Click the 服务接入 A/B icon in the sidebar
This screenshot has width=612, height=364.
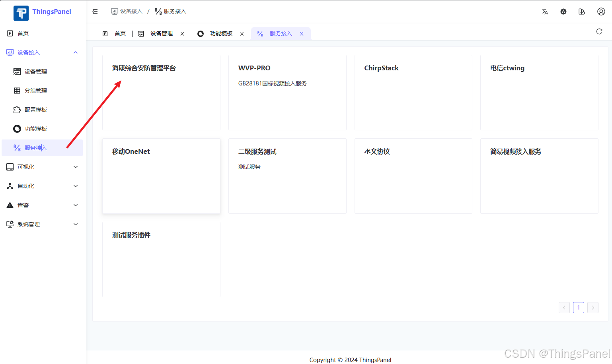17,148
